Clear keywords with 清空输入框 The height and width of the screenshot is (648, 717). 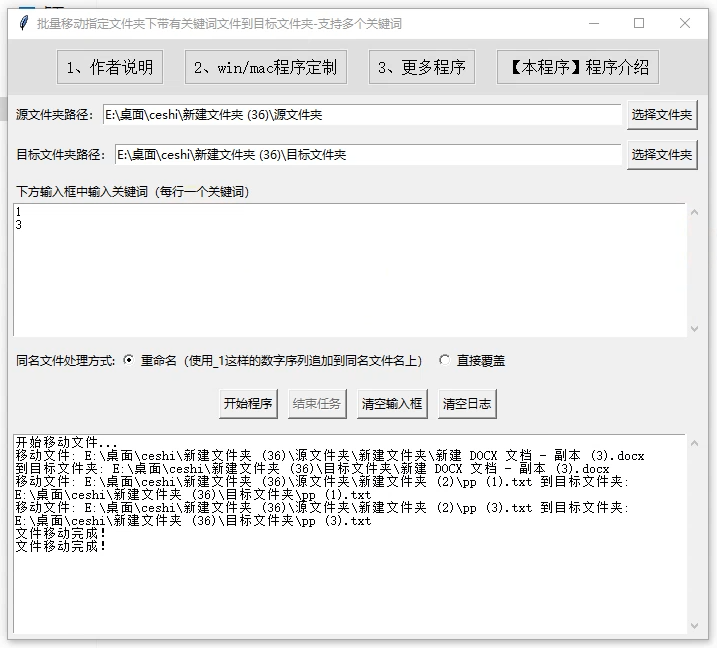click(x=392, y=403)
